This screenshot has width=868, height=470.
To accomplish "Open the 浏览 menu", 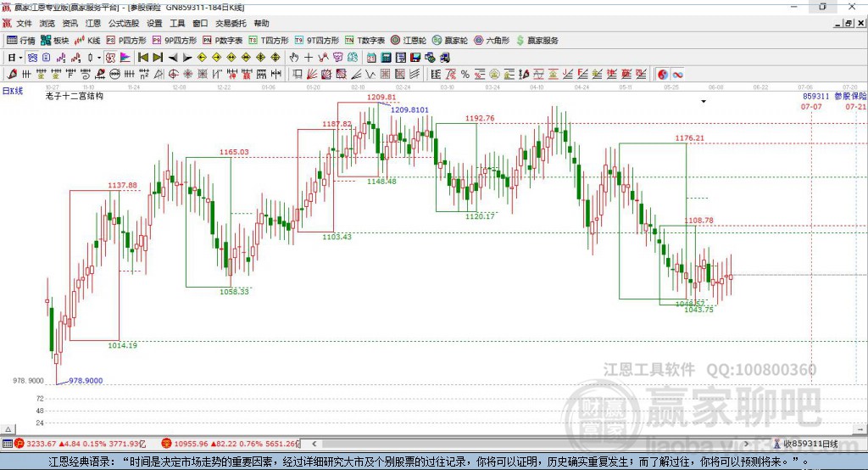I will click(x=47, y=23).
